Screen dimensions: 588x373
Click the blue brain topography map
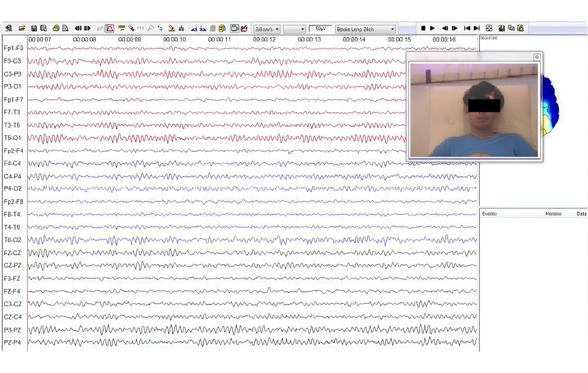pos(550,106)
